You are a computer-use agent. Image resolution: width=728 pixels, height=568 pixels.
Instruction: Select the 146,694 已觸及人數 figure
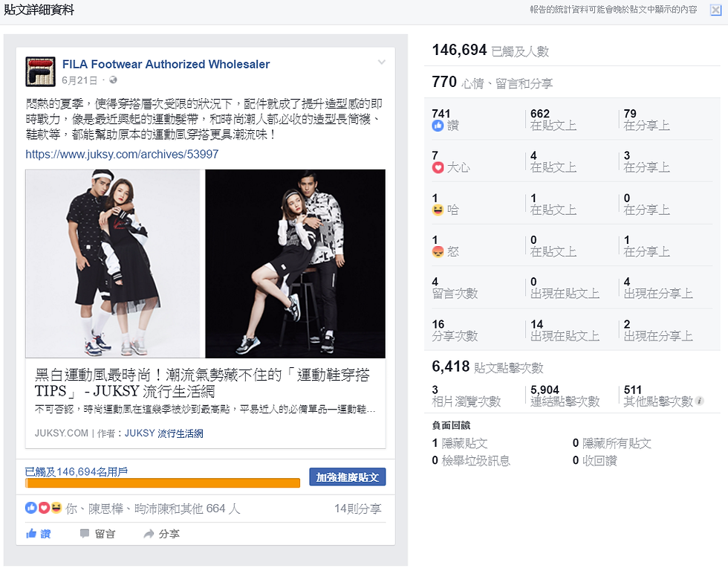click(x=490, y=51)
